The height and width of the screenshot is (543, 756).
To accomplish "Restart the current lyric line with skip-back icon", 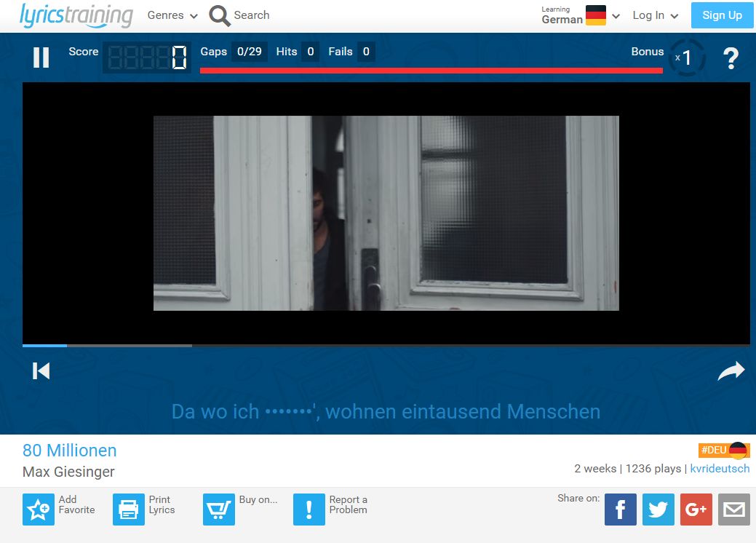I will [x=41, y=371].
